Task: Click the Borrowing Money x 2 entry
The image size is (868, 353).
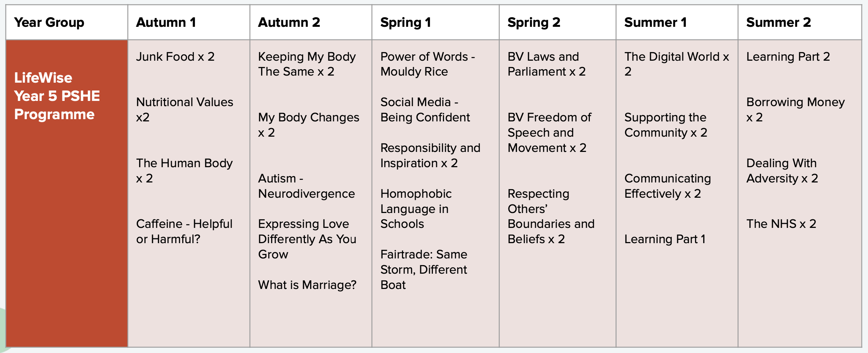Action: pos(795,109)
